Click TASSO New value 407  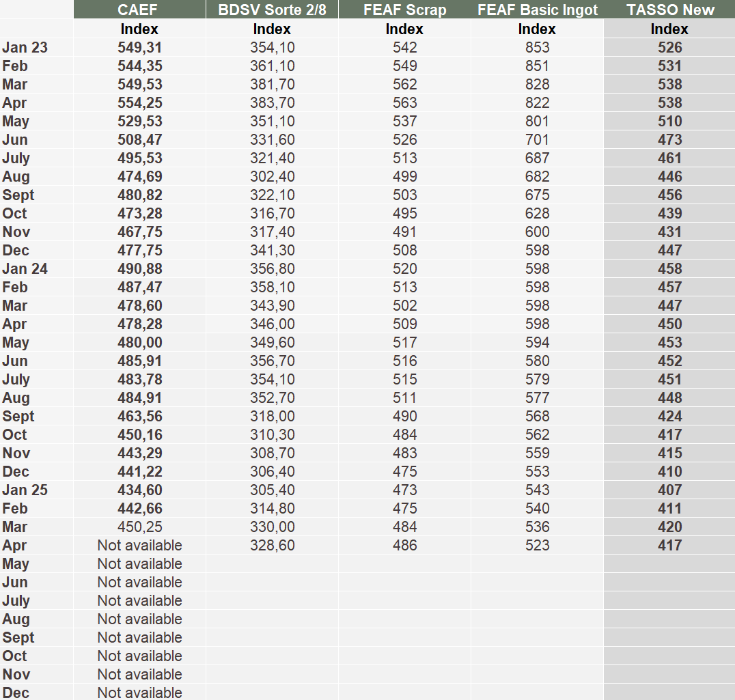670,490
